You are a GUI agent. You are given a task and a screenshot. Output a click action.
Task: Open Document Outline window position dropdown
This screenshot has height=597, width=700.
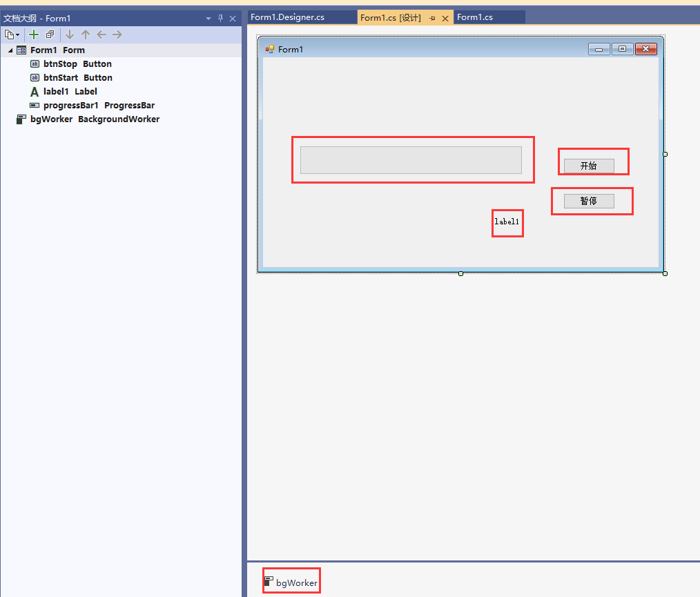tap(208, 19)
